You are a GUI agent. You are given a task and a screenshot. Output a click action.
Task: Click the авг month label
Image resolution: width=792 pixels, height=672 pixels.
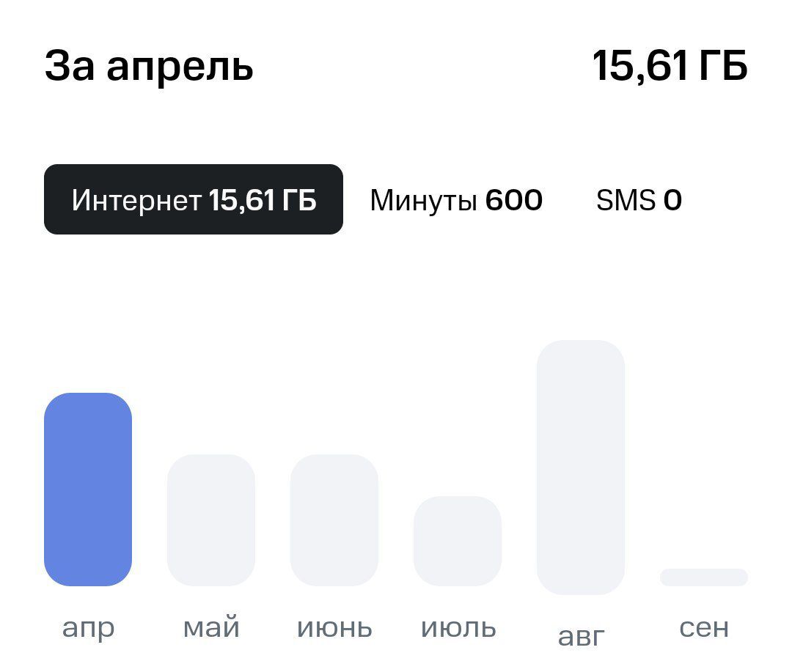[582, 637]
